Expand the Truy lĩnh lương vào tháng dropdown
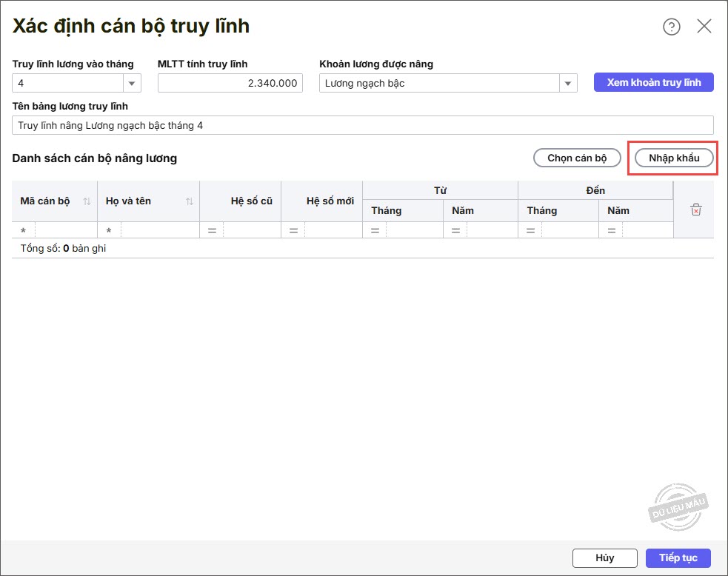Screen dimensions: 728x576 (133, 84)
